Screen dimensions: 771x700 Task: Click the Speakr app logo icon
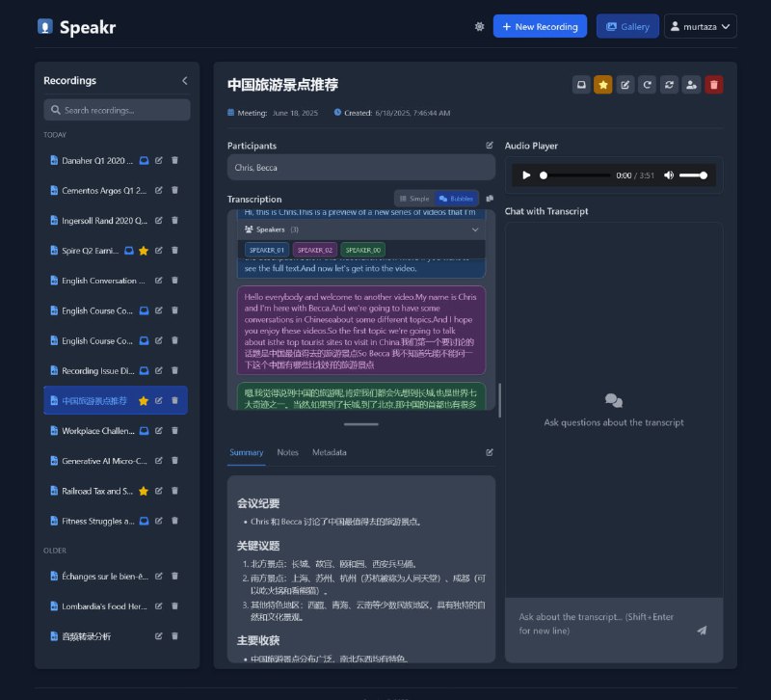tap(43, 27)
